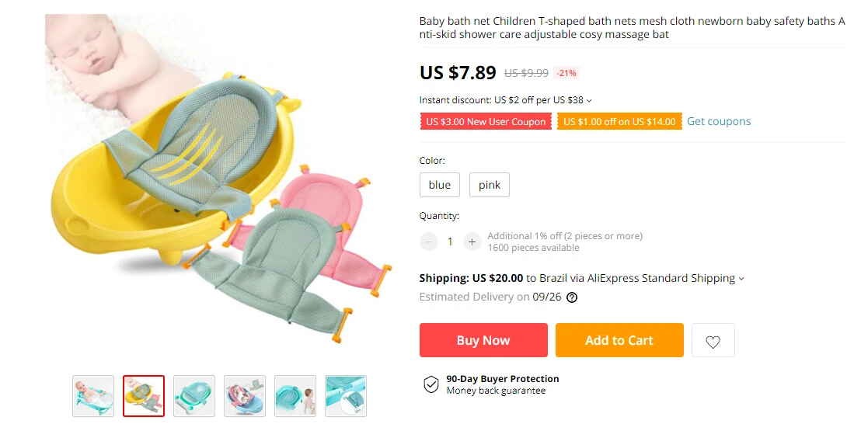Click the estimated delivery help question mark

point(572,297)
